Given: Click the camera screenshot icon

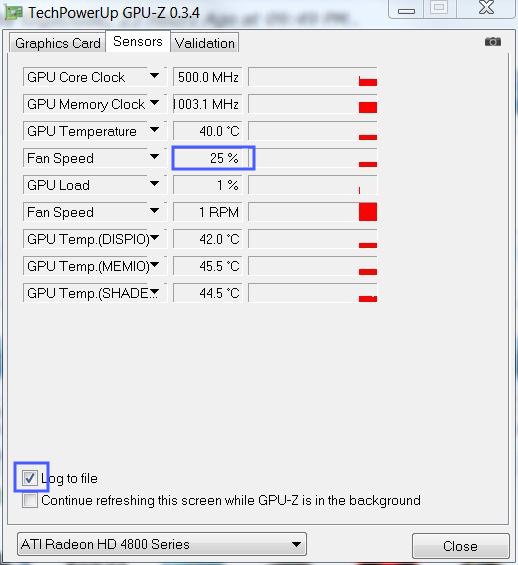Looking at the screenshot, I should point(492,42).
